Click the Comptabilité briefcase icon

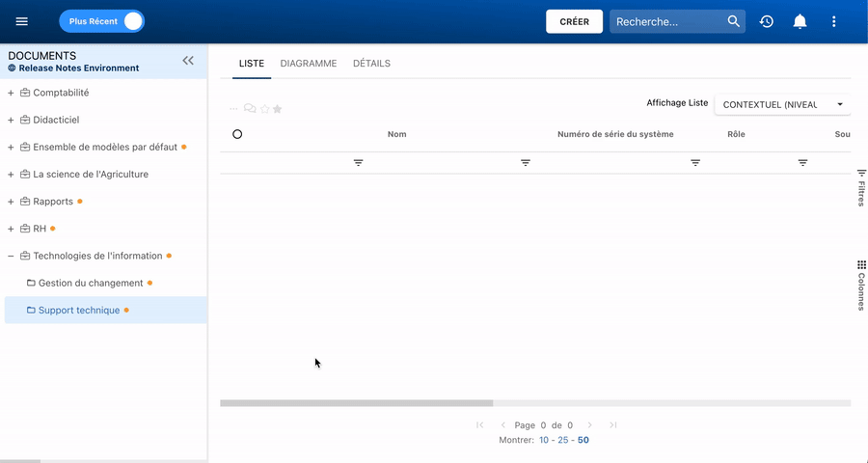click(x=25, y=93)
